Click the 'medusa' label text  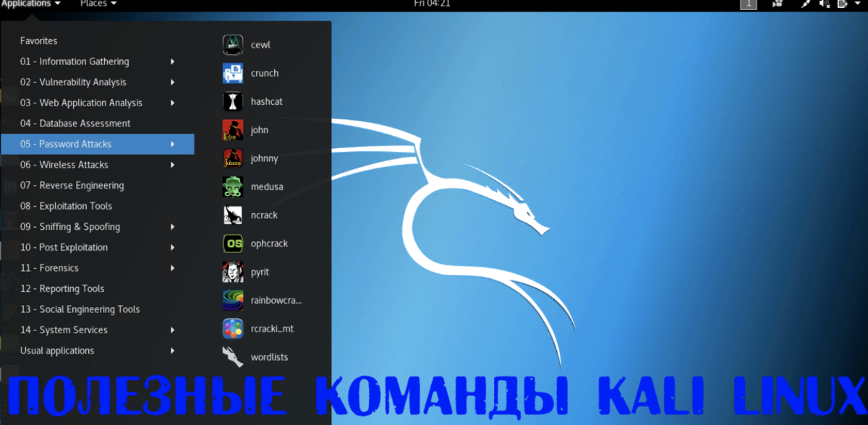pos(267,186)
